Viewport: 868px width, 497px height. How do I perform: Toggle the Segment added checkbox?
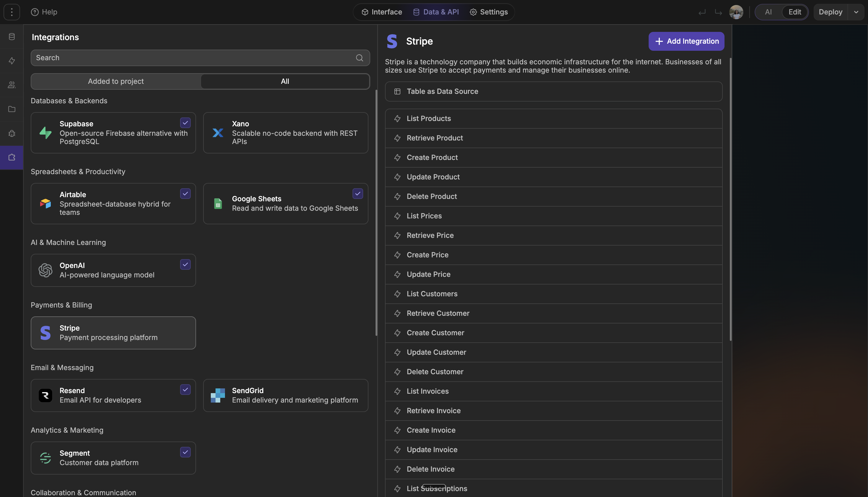pos(185,452)
